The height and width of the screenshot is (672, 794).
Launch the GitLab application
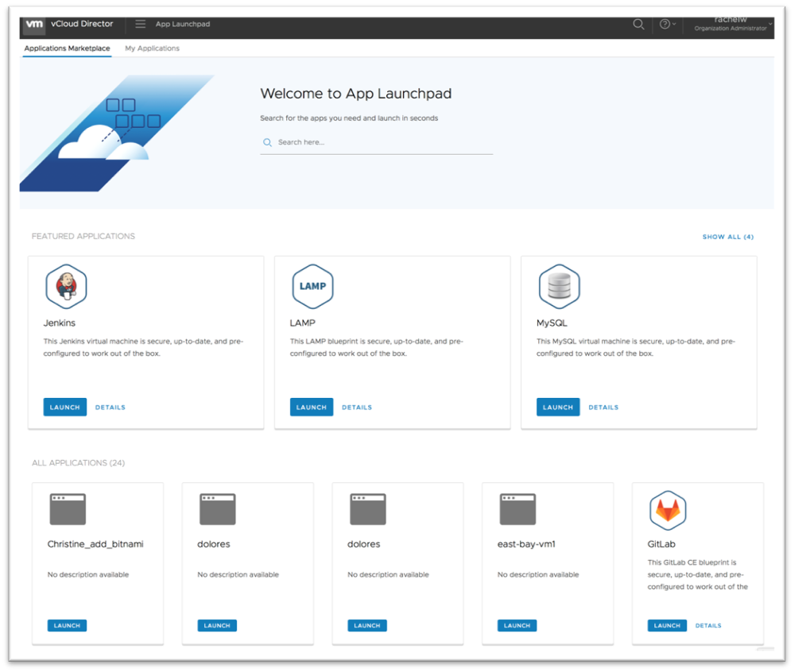667,625
